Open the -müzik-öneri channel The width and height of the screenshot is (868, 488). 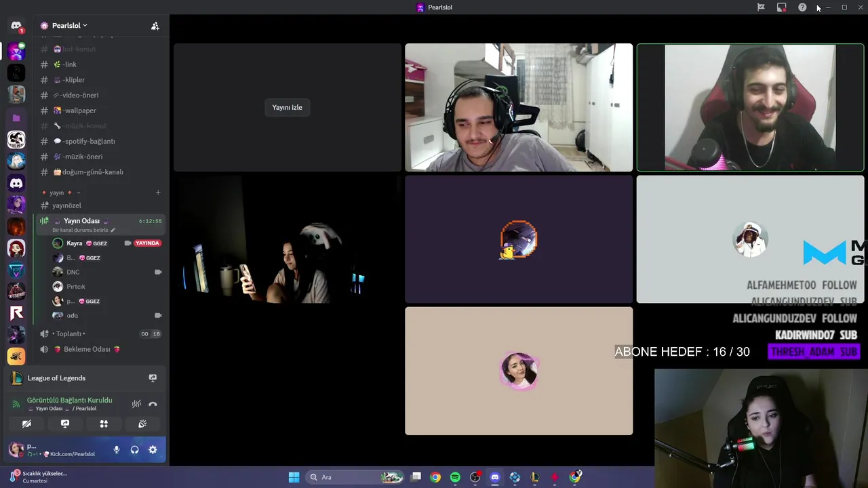[x=100, y=157]
